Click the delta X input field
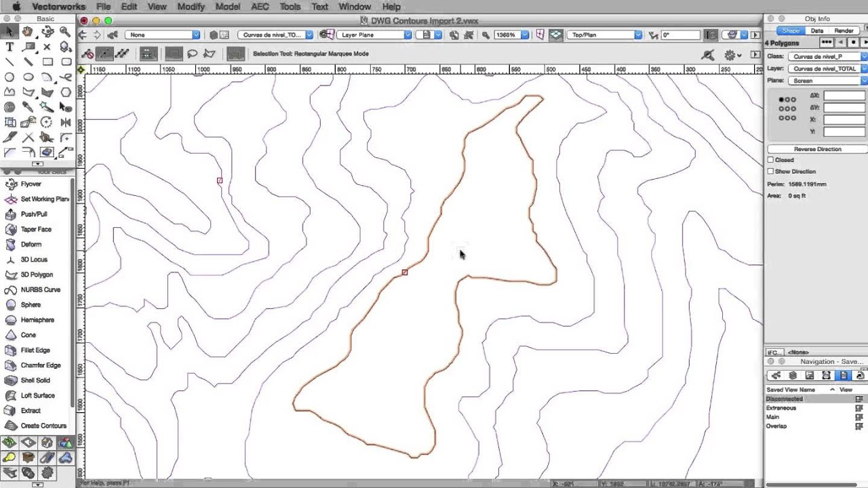The image size is (868, 488). click(844, 96)
